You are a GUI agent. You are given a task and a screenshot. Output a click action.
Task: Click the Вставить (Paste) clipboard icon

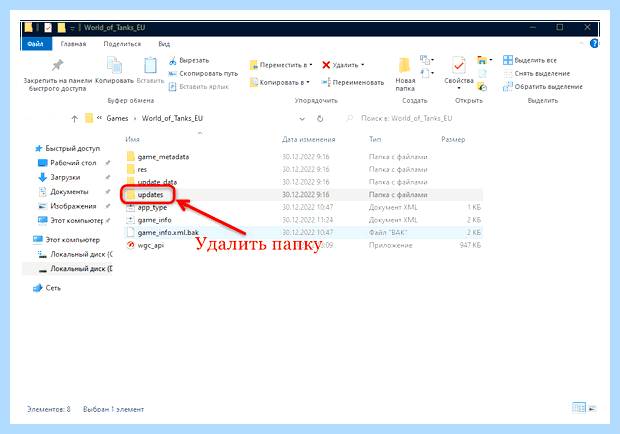[x=150, y=65]
